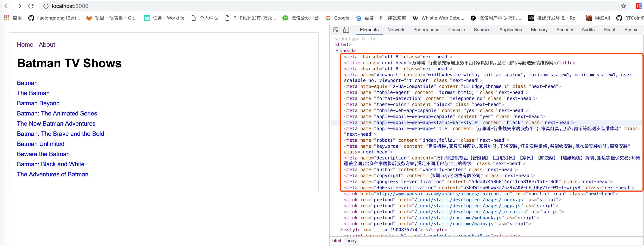Open the GitLab 项目 仪表盘 bookmark
Image resolution: width=644 pixels, height=246 pixels.
click(x=112, y=18)
